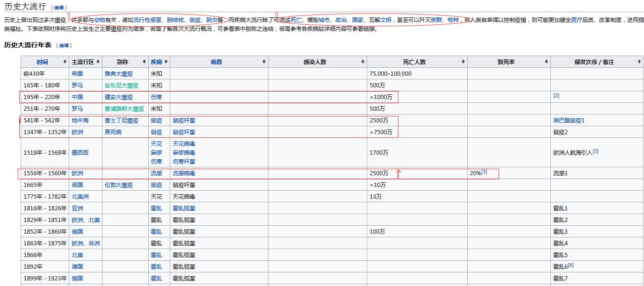This screenshot has height=286, width=644.
Task: Open the 流行性感冒 link in intro paragraph
Action: (x=147, y=20)
